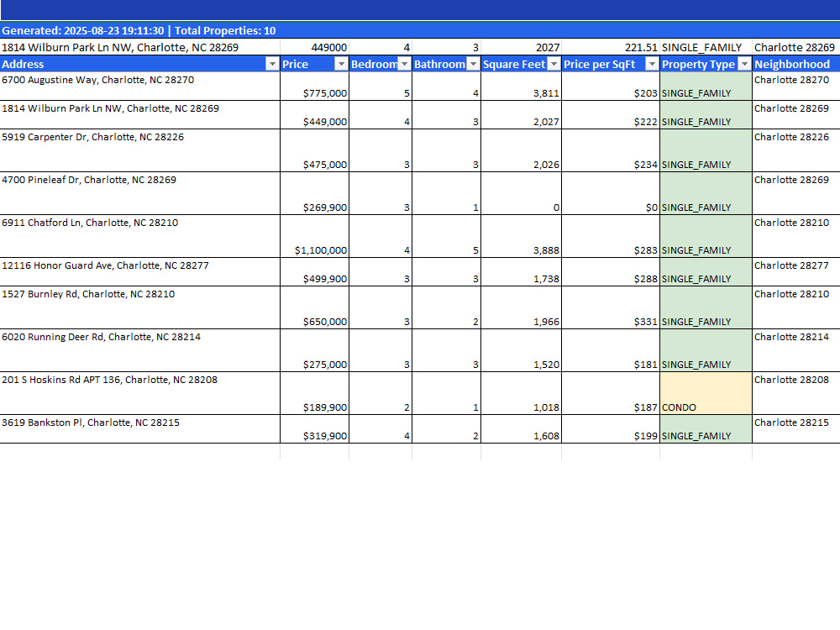Select the $199 price per sqft cell

[611, 429]
